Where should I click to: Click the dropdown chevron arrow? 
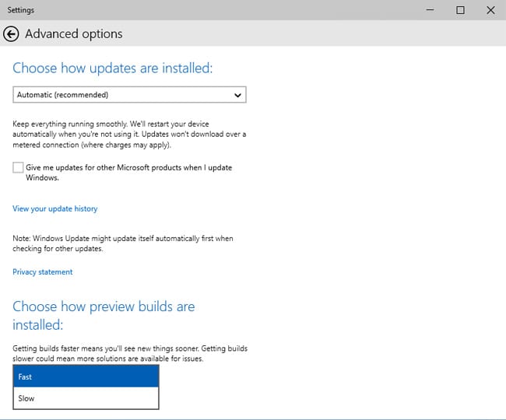click(x=238, y=95)
